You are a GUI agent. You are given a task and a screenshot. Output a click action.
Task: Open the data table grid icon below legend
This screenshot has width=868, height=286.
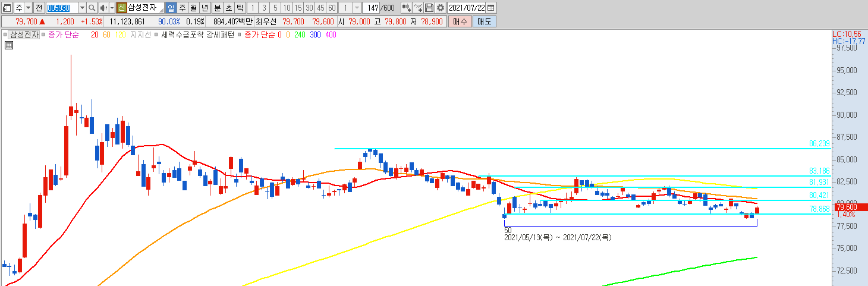point(8,45)
